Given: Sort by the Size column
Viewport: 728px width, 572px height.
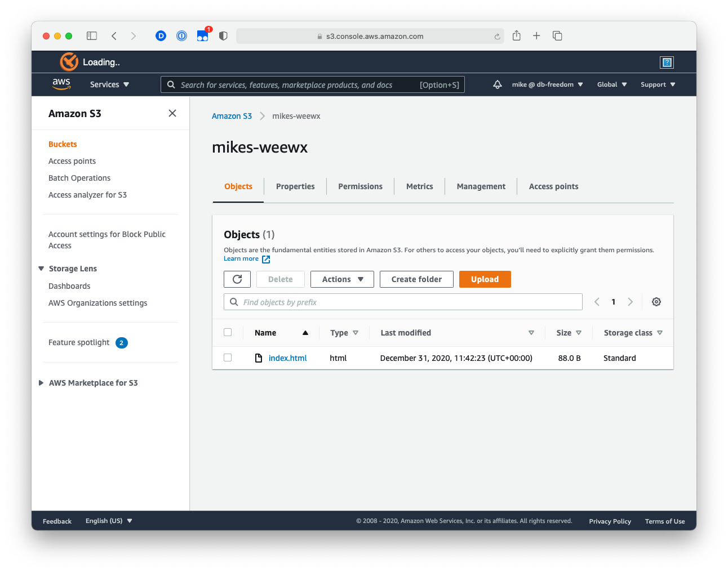Looking at the screenshot, I should [x=569, y=333].
